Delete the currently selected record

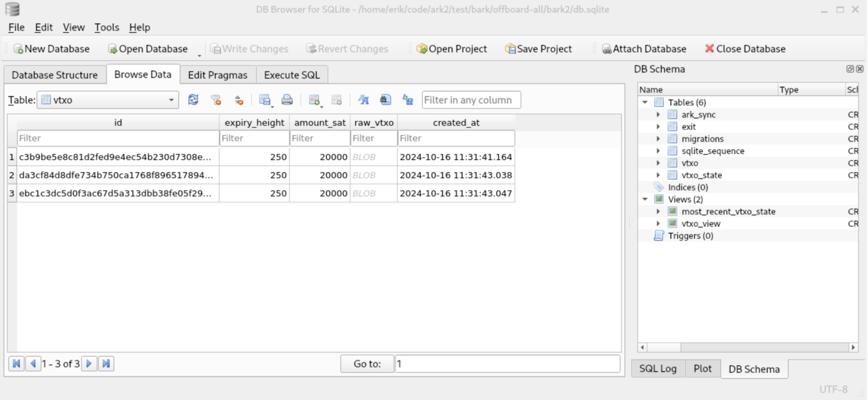[x=337, y=100]
